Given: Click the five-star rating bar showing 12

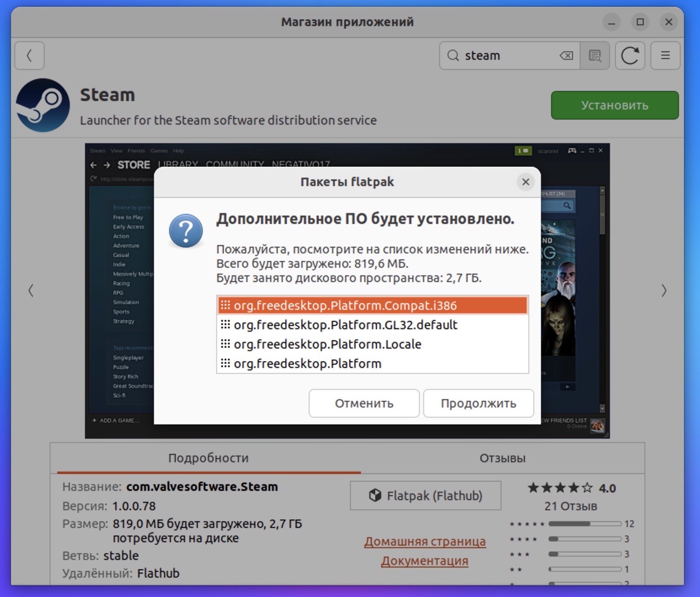Looking at the screenshot, I should (x=585, y=524).
